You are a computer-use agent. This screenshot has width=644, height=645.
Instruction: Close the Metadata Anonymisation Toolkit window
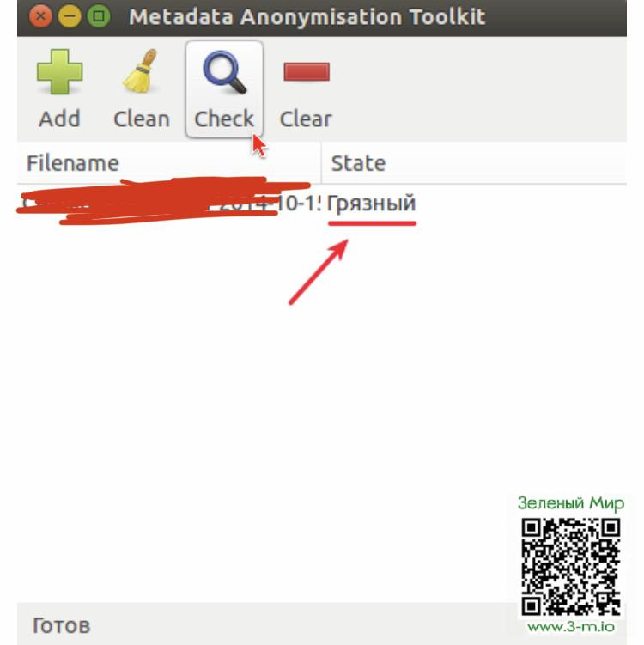coord(40,17)
